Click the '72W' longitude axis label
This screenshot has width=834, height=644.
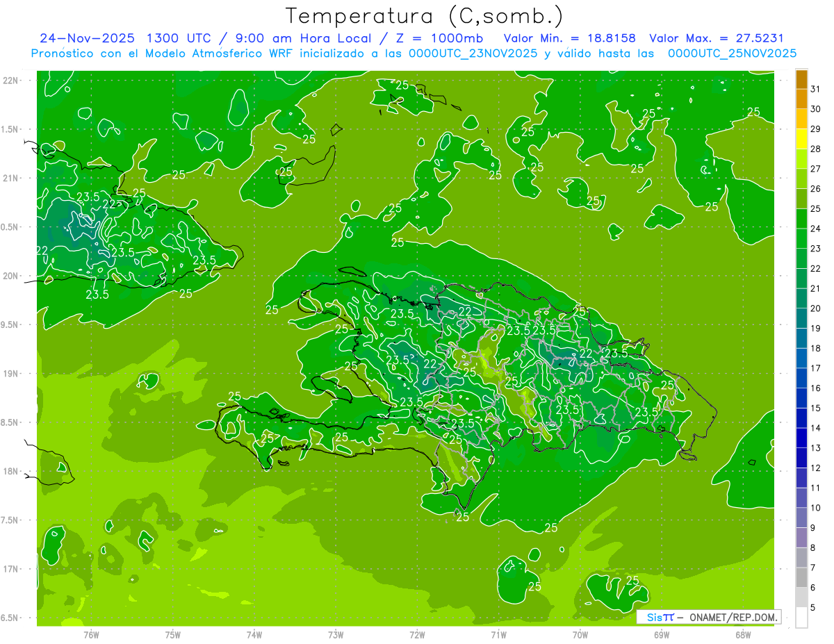(x=417, y=635)
